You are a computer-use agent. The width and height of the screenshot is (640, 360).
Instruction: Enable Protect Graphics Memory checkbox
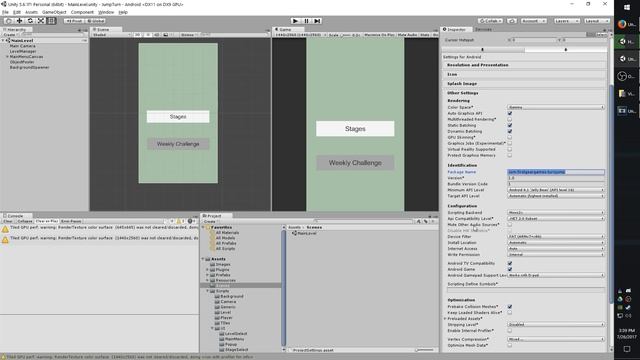pos(510,156)
